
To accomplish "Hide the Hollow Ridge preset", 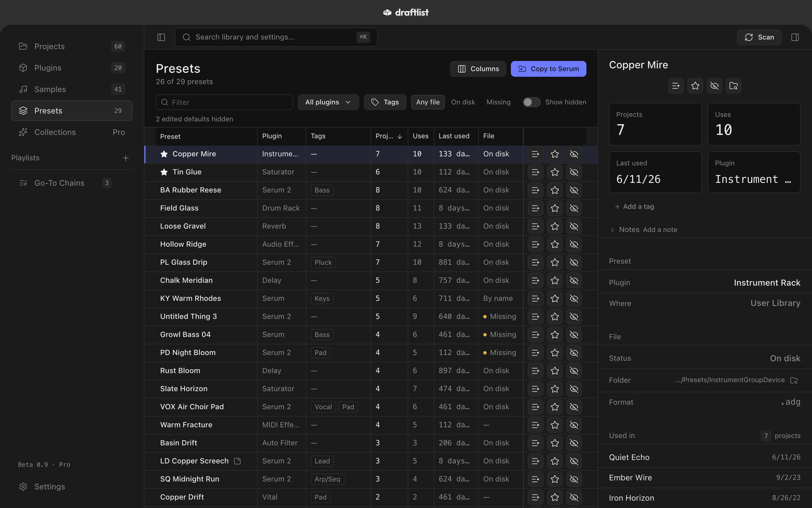I will pos(574,244).
